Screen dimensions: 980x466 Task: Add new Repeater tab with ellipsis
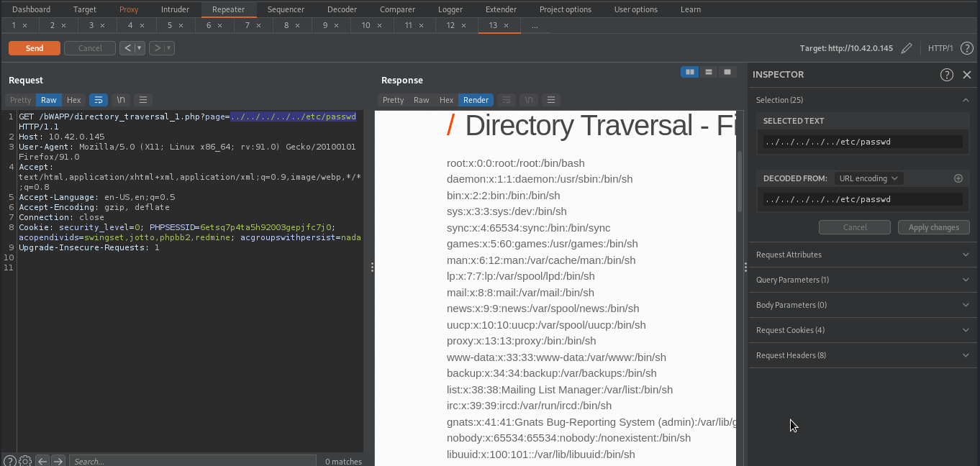(535, 25)
